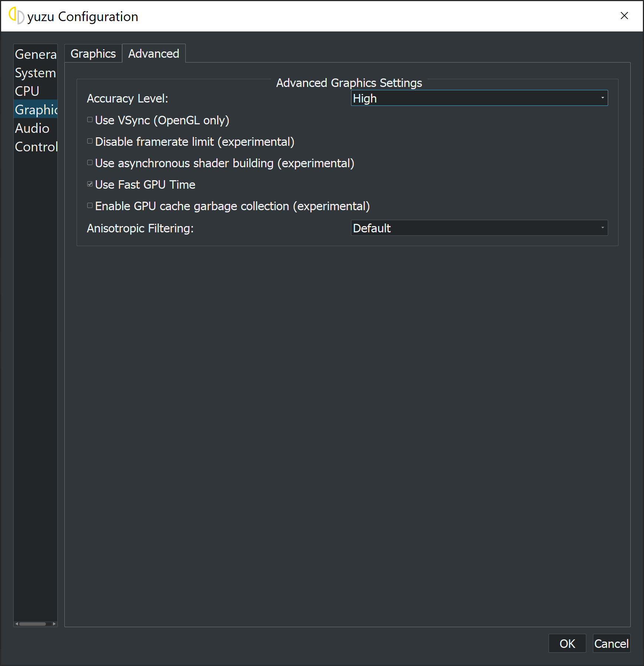Click the Accuracy Level label text
The width and height of the screenshot is (644, 666).
coord(128,98)
